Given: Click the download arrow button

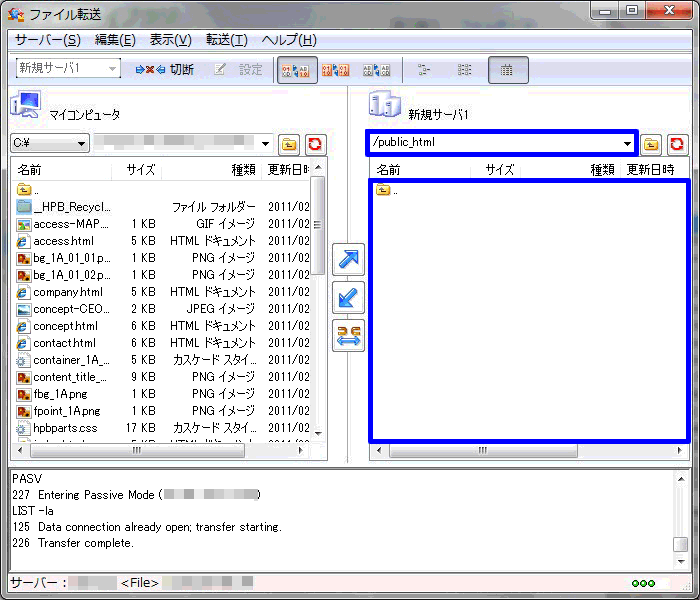Looking at the screenshot, I should (x=348, y=297).
